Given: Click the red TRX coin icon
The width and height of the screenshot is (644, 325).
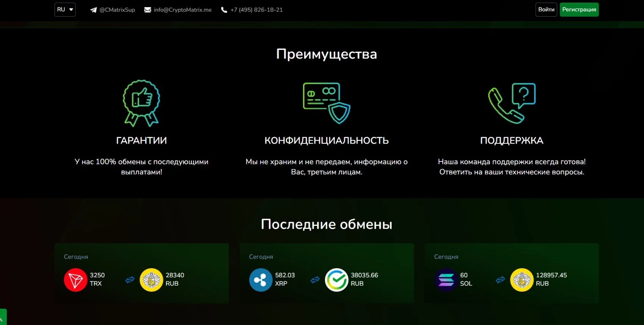Looking at the screenshot, I should click(x=75, y=280).
